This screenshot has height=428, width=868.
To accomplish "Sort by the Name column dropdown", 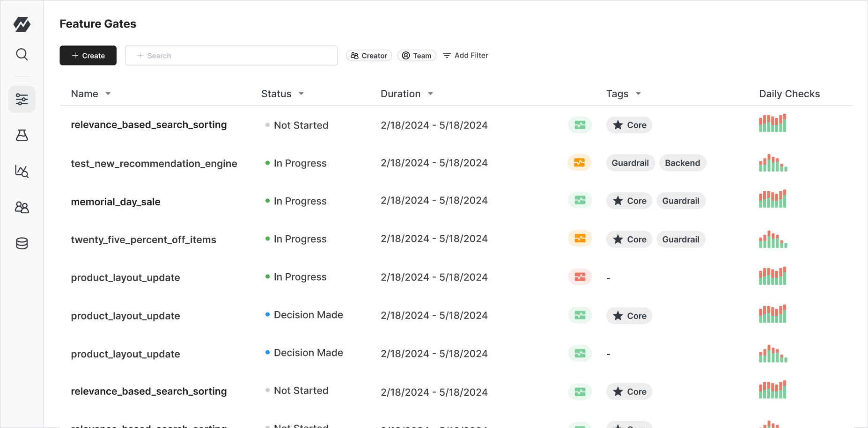I will pyautogui.click(x=108, y=94).
